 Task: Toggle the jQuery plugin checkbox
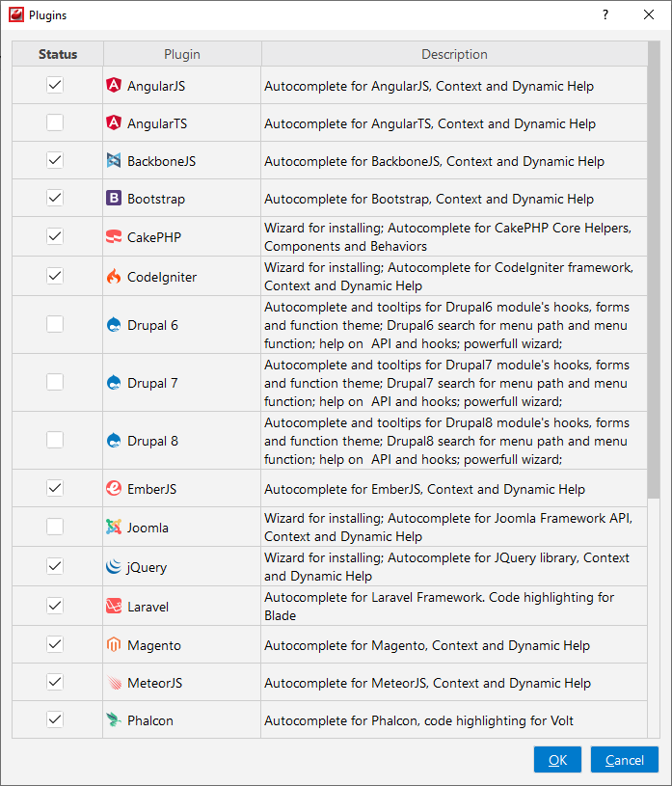pos(55,566)
